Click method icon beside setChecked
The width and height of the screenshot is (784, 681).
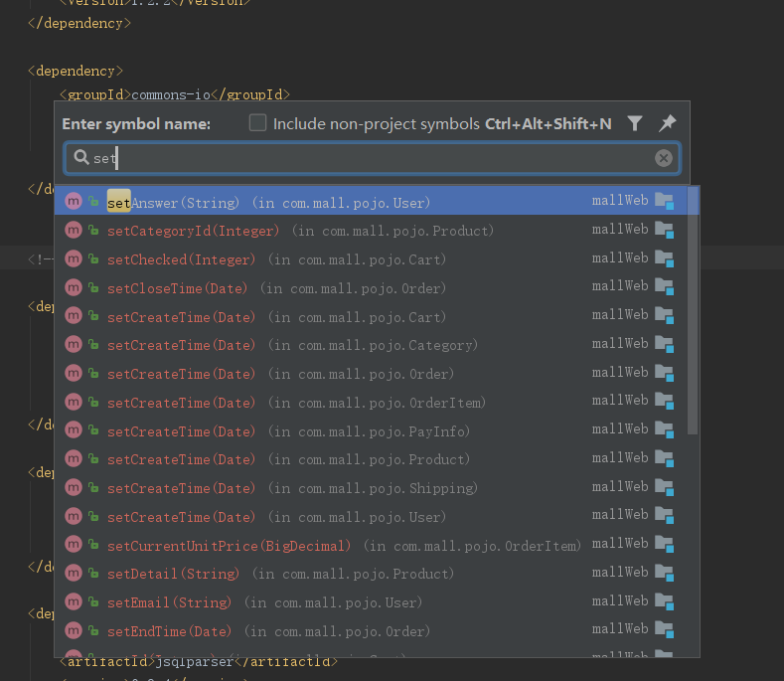[x=74, y=258]
